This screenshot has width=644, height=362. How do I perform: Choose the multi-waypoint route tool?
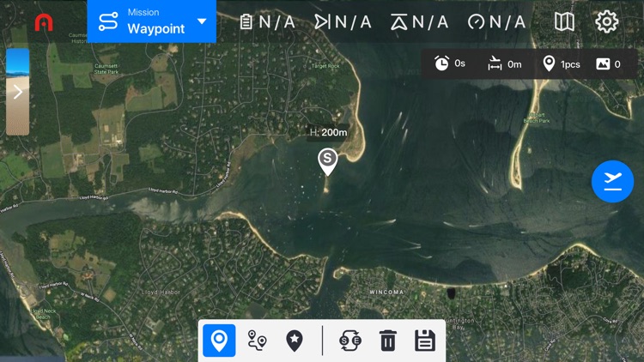[x=257, y=341]
